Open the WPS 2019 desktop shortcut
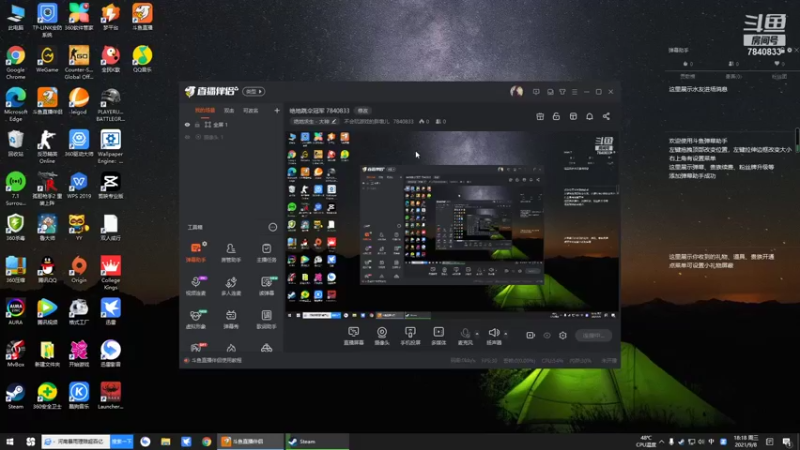The width and height of the screenshot is (800, 450). click(79, 185)
